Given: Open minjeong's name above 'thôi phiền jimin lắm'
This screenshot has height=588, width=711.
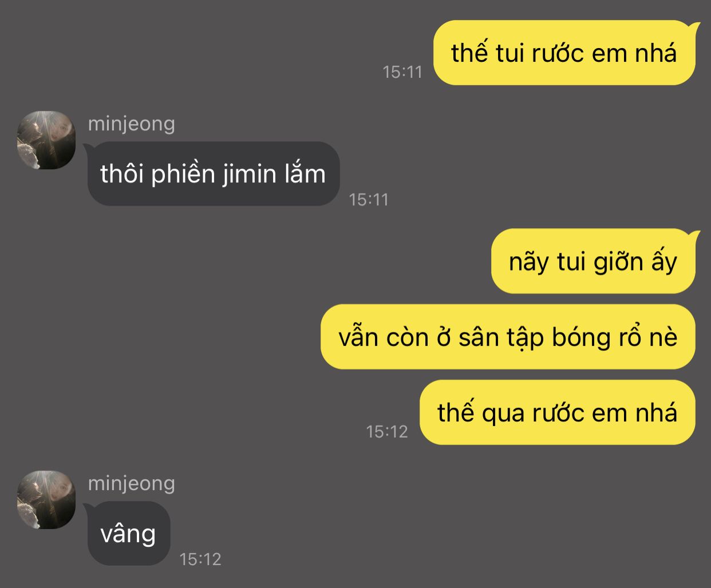Looking at the screenshot, I should [x=132, y=124].
